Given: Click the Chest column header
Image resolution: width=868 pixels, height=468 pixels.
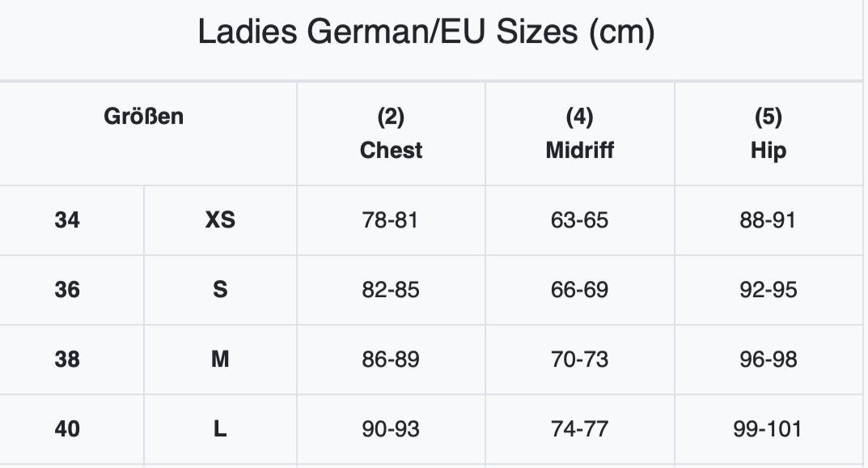Looking at the screenshot, I should [x=391, y=134].
